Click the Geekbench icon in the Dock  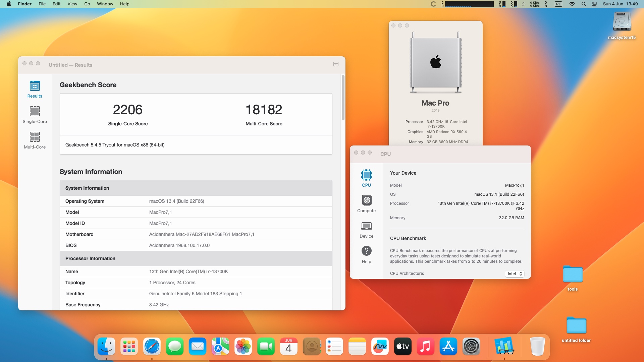(504, 347)
